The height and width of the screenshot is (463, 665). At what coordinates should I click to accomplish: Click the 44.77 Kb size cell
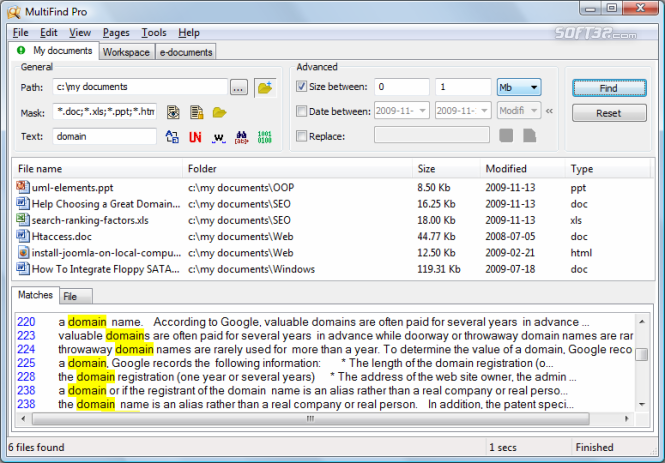[x=436, y=236]
